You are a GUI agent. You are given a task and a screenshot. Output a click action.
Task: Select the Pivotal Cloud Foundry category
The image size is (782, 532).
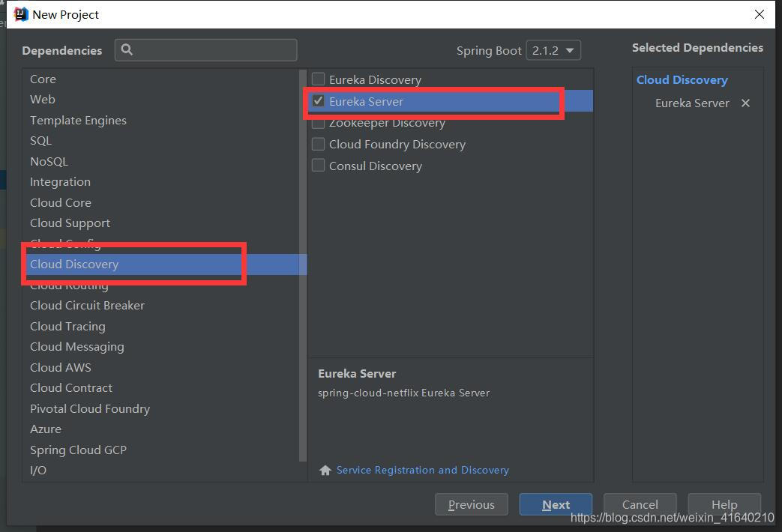click(160, 409)
